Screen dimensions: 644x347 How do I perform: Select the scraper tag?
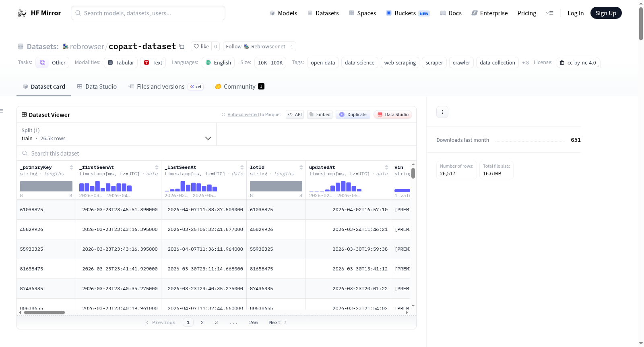[x=434, y=62]
